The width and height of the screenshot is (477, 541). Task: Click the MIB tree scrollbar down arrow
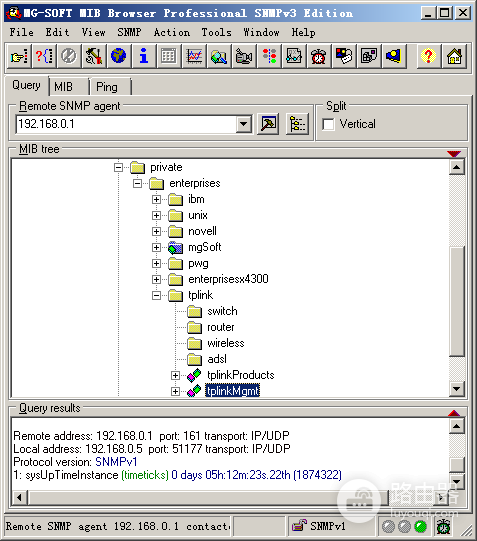(x=456, y=389)
